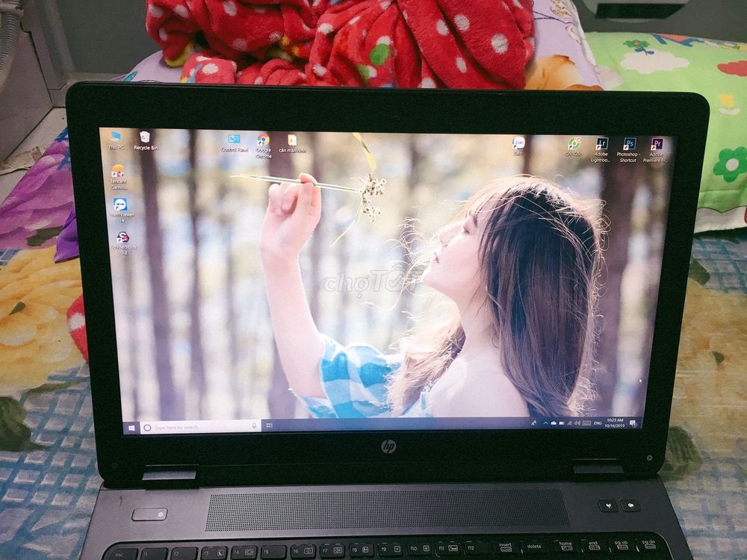The height and width of the screenshot is (560, 747).
Task: Open the TeamViewer 14 desktop icon
Action: pyautogui.click(x=121, y=210)
